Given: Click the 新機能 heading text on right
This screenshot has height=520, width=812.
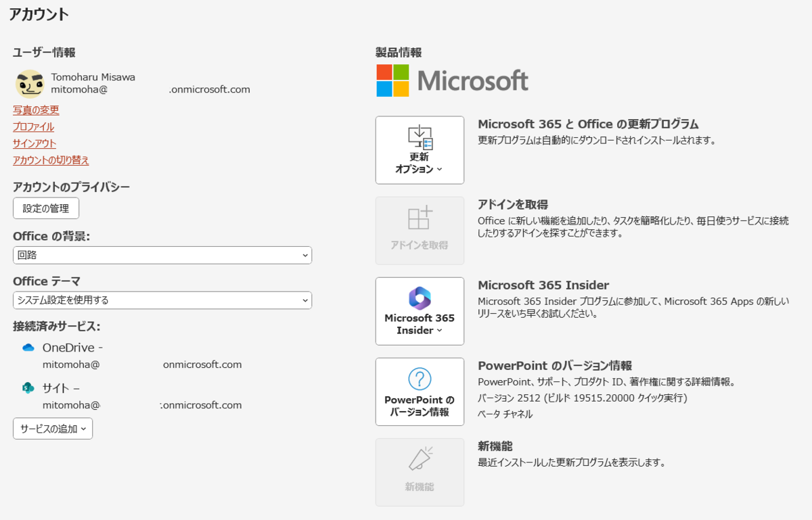Looking at the screenshot, I should pos(495,446).
